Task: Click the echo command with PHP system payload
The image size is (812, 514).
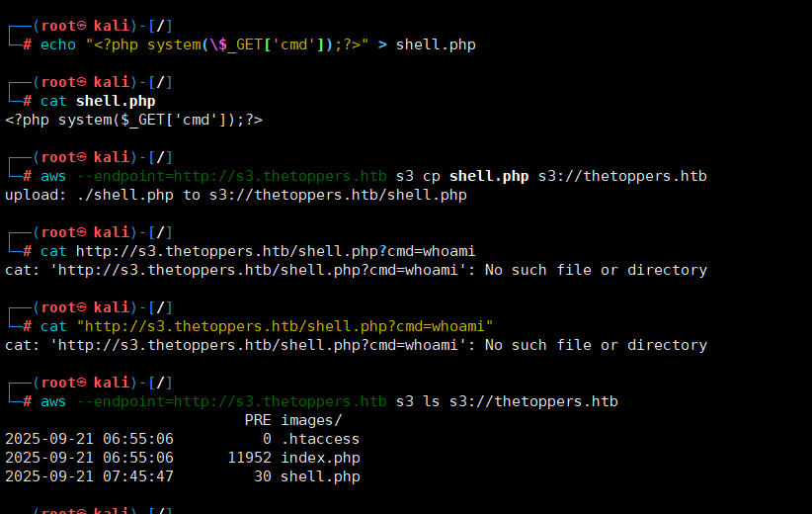Action: coord(258,44)
